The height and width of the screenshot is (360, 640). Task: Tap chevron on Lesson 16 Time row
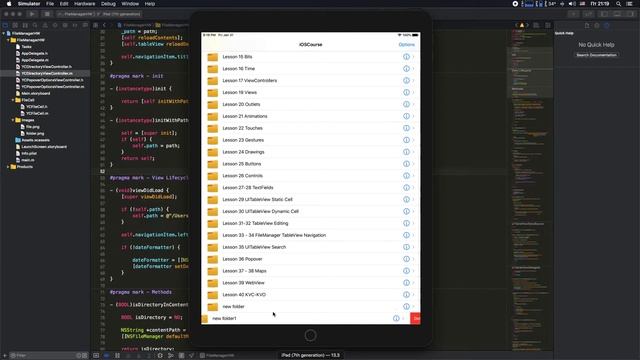point(413,69)
